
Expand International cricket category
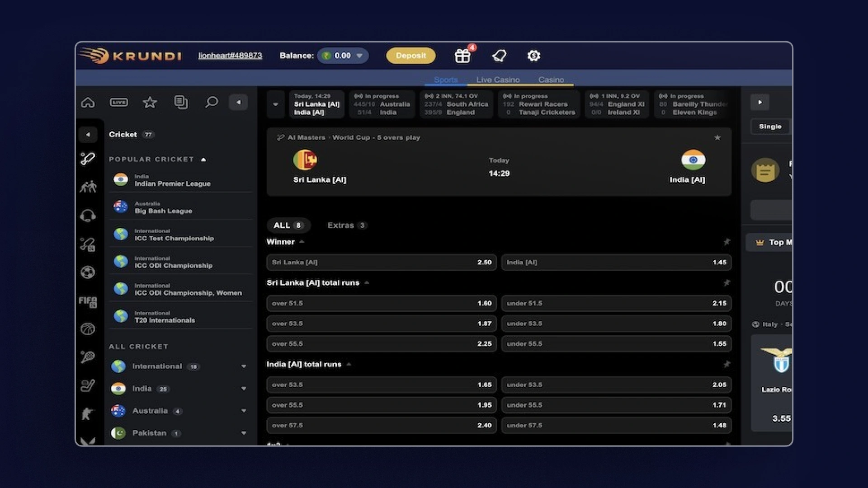244,366
